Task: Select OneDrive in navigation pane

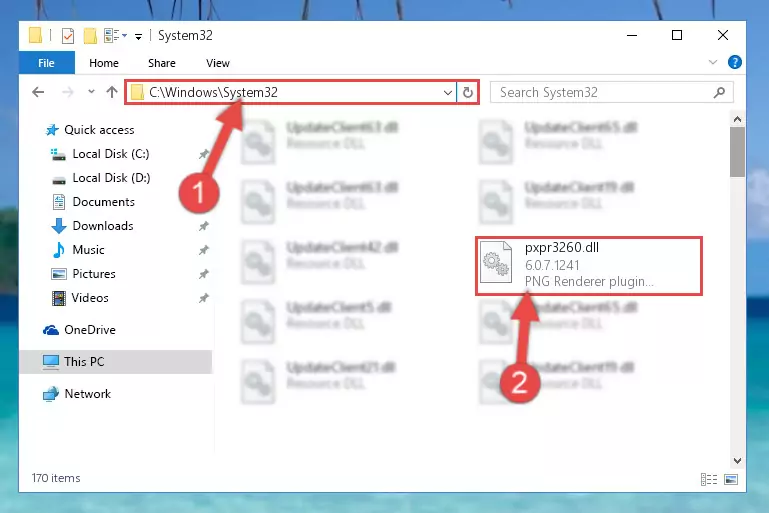Action: point(90,330)
